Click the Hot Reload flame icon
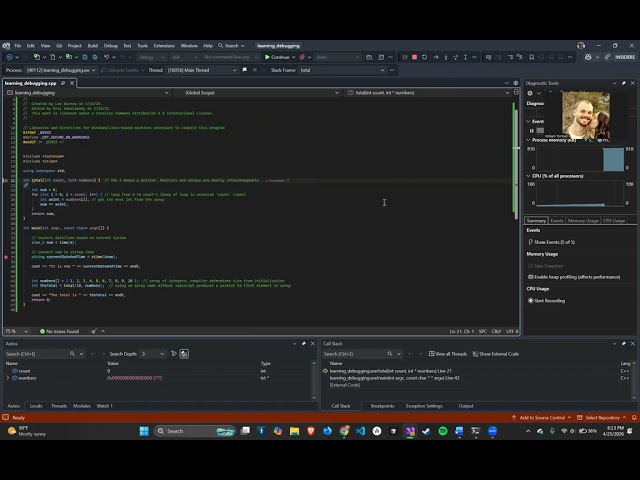This screenshot has height=480, width=640. pos(302,57)
